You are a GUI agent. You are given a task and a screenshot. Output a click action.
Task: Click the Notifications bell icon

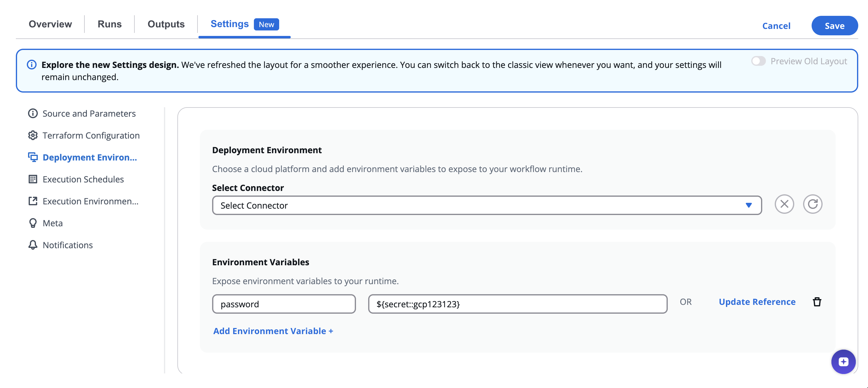pyautogui.click(x=33, y=245)
